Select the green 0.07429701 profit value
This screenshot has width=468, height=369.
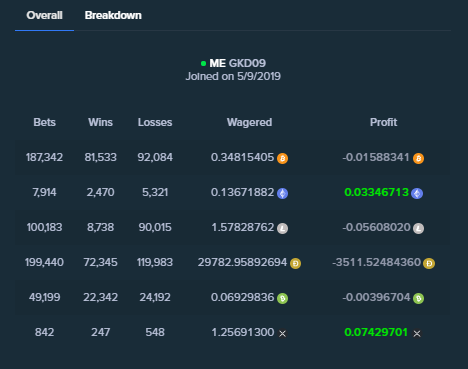tap(376, 332)
